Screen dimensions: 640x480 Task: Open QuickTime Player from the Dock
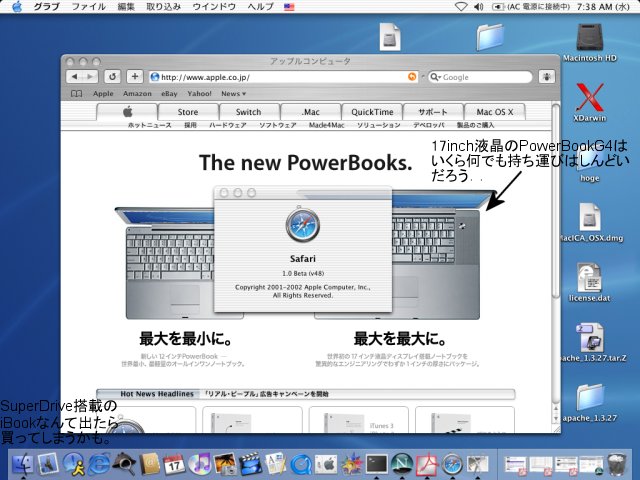301,464
